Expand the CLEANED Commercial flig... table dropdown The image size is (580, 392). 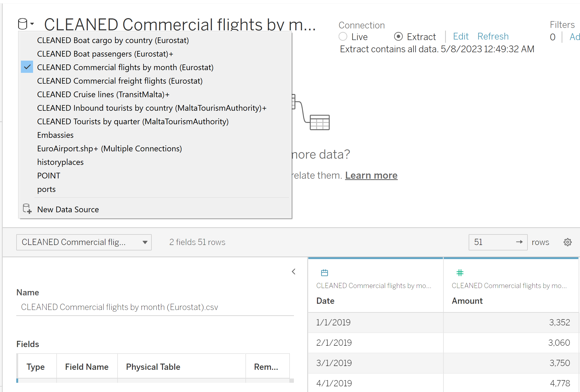(x=145, y=242)
